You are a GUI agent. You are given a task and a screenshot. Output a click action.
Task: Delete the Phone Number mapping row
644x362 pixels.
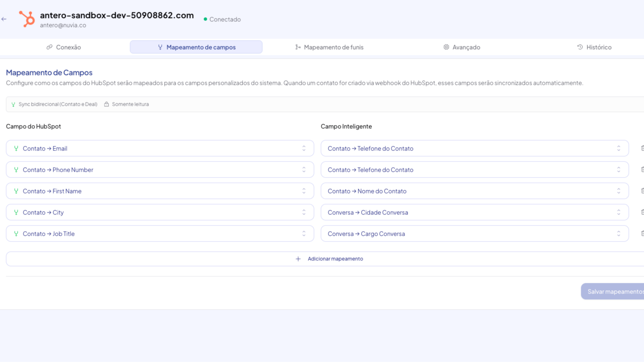click(x=642, y=170)
